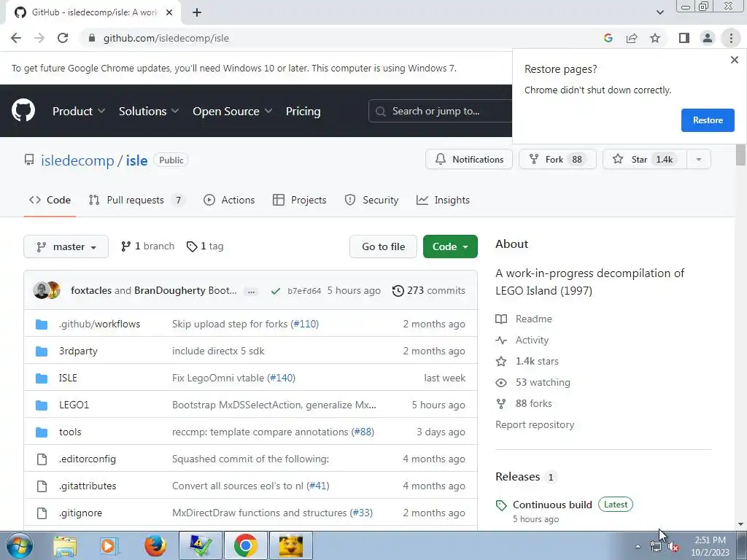Go back using the browser back arrow
Image resolution: width=747 pixels, height=560 pixels.
click(16, 38)
